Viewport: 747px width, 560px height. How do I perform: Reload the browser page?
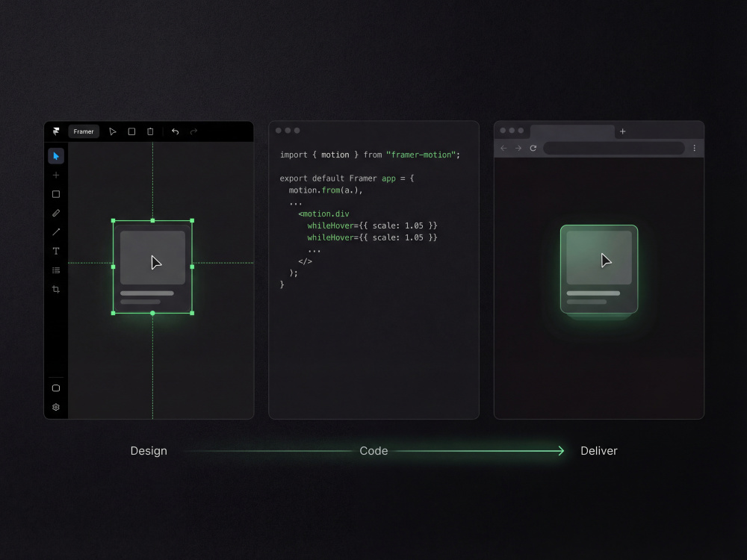(x=533, y=148)
